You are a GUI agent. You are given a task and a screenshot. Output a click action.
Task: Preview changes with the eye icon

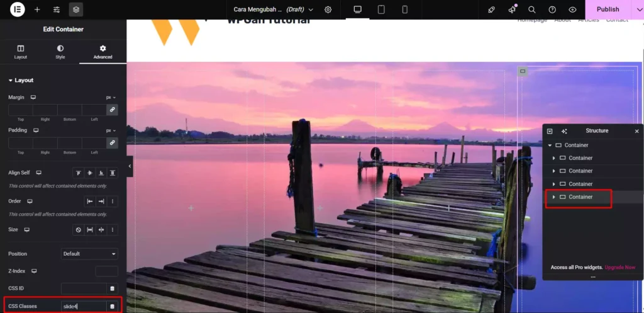[x=572, y=9]
